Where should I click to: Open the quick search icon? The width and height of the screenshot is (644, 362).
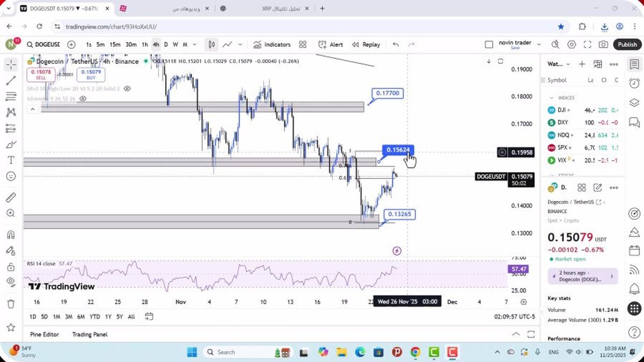(555, 45)
